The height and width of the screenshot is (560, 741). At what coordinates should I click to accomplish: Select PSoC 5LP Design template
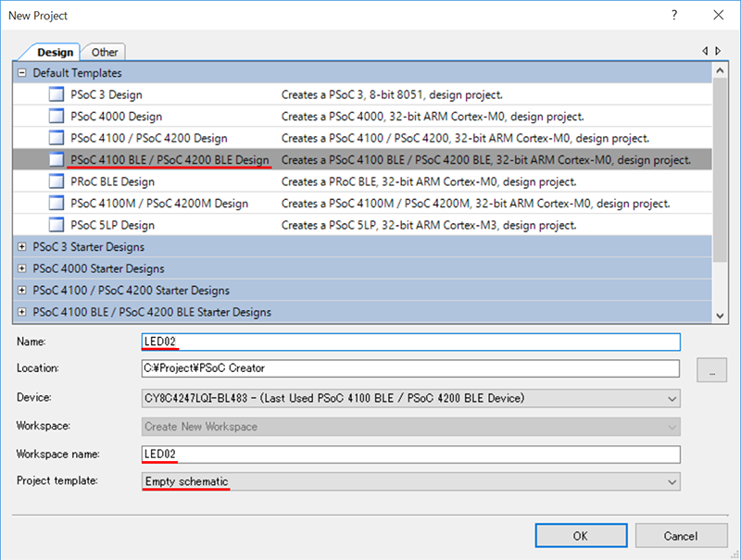click(x=362, y=225)
